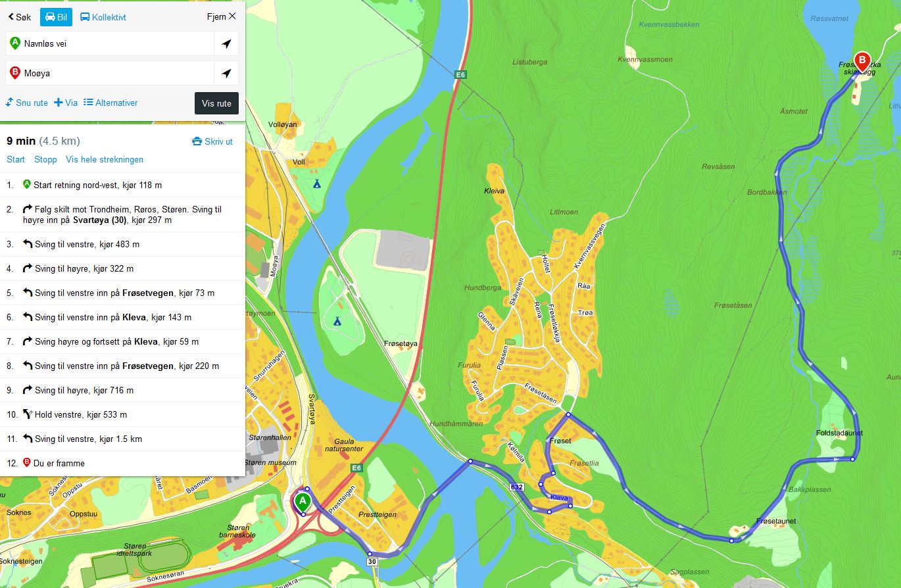Use my location for start point A
This screenshot has height=588, width=901.
(x=226, y=43)
